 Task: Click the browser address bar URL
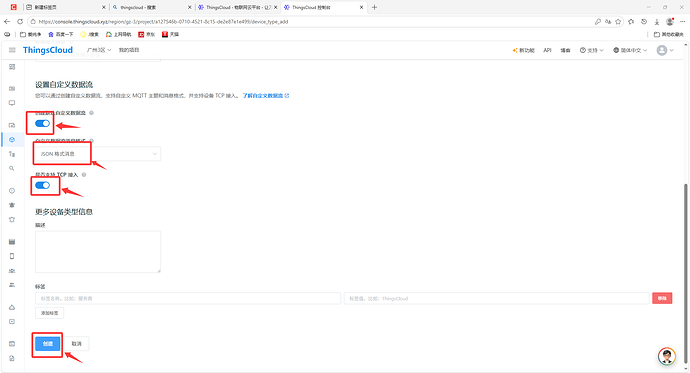point(163,22)
